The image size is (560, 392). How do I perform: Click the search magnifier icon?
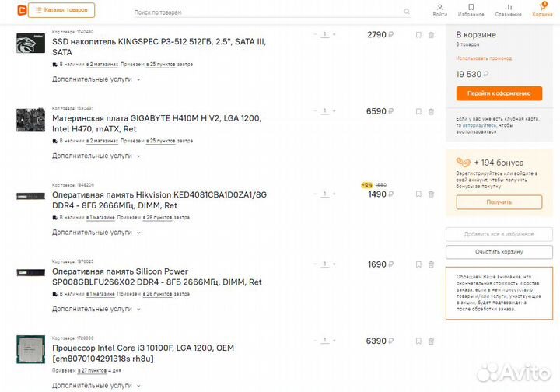[407, 12]
